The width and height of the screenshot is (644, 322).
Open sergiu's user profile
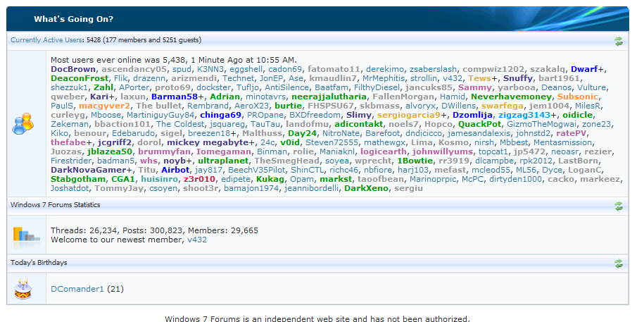coord(408,188)
